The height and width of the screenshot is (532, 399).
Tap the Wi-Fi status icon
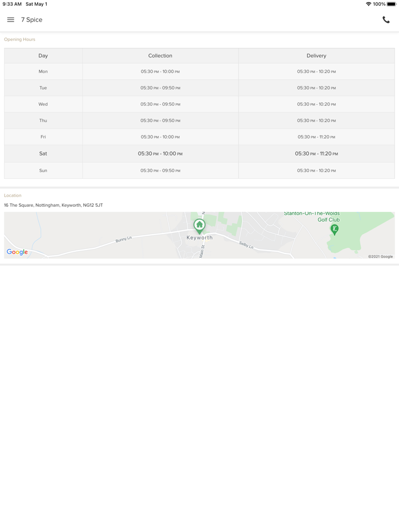pyautogui.click(x=368, y=4)
